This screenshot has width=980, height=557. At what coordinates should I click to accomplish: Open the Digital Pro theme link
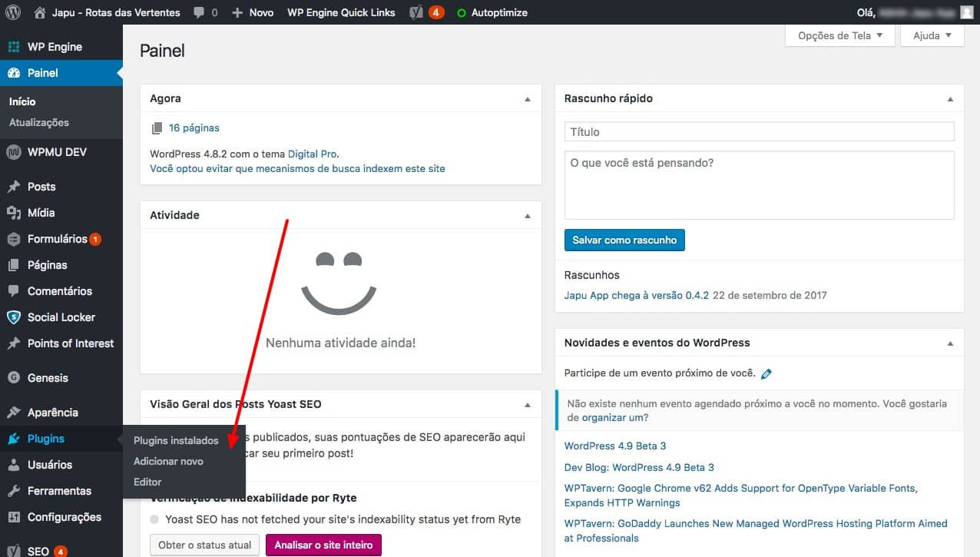[x=313, y=154]
